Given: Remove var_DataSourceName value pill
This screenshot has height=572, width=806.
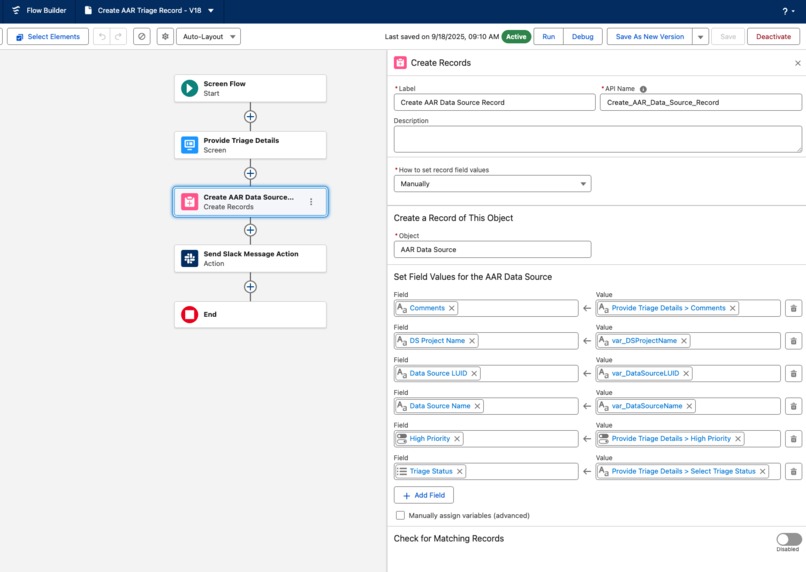Looking at the screenshot, I should [689, 406].
